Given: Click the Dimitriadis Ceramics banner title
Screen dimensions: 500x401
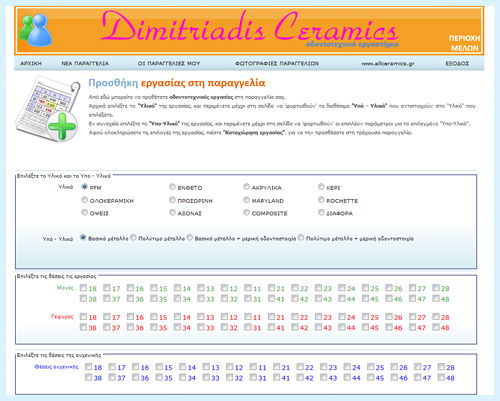Looking at the screenshot, I should (x=249, y=27).
